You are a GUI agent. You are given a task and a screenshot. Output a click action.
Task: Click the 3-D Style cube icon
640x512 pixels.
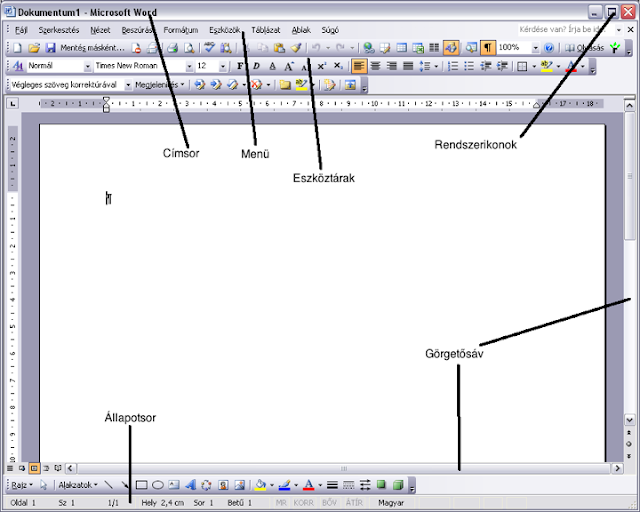pyautogui.click(x=398, y=485)
